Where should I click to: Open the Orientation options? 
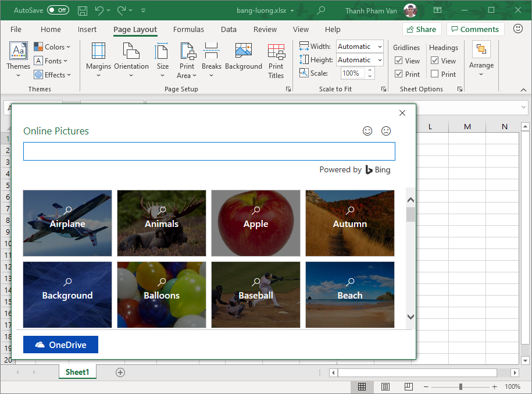point(131,60)
